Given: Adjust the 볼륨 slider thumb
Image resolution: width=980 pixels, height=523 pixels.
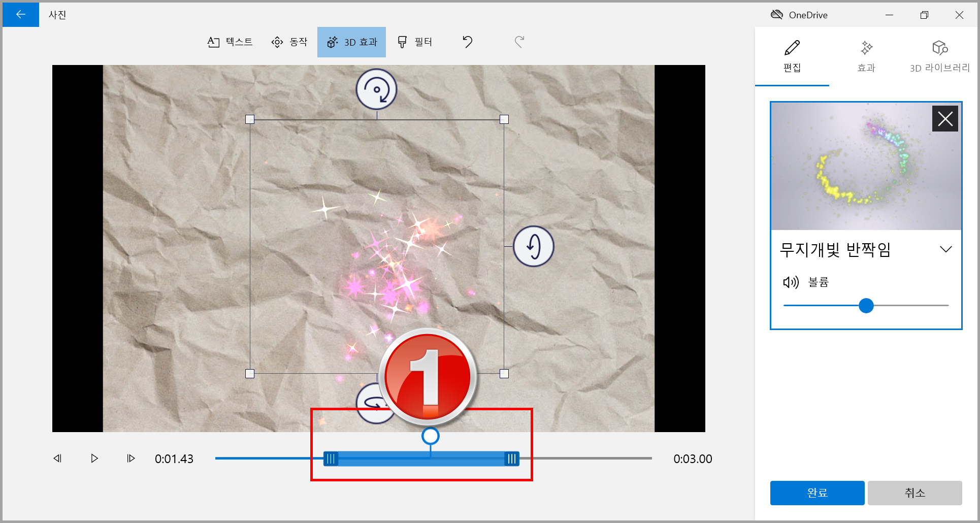Looking at the screenshot, I should click(866, 306).
